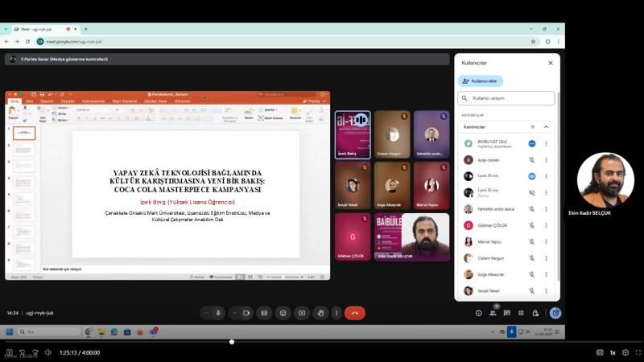
Task: Open options menu for Serpil Tekeli
Action: coord(546,291)
